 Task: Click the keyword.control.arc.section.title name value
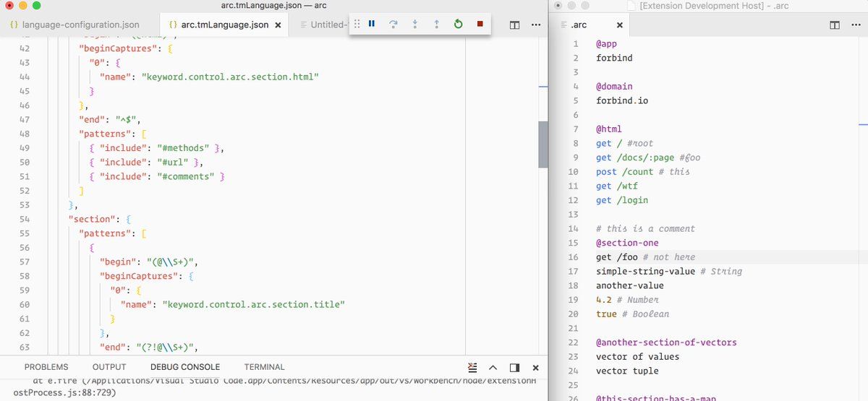click(253, 304)
